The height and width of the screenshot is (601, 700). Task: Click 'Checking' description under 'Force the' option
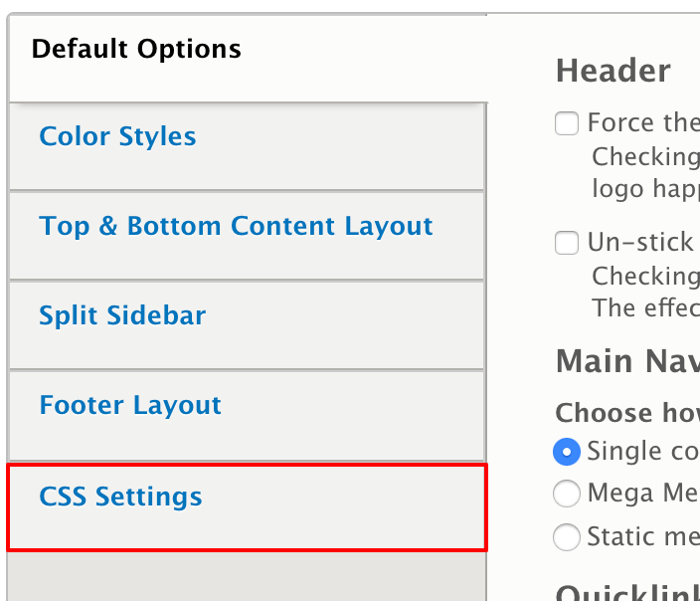pos(645,156)
